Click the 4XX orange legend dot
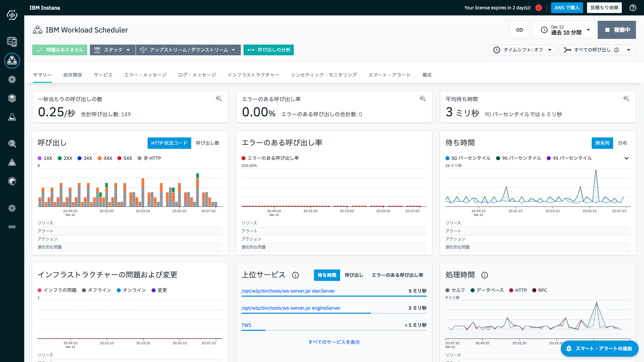 [99, 158]
